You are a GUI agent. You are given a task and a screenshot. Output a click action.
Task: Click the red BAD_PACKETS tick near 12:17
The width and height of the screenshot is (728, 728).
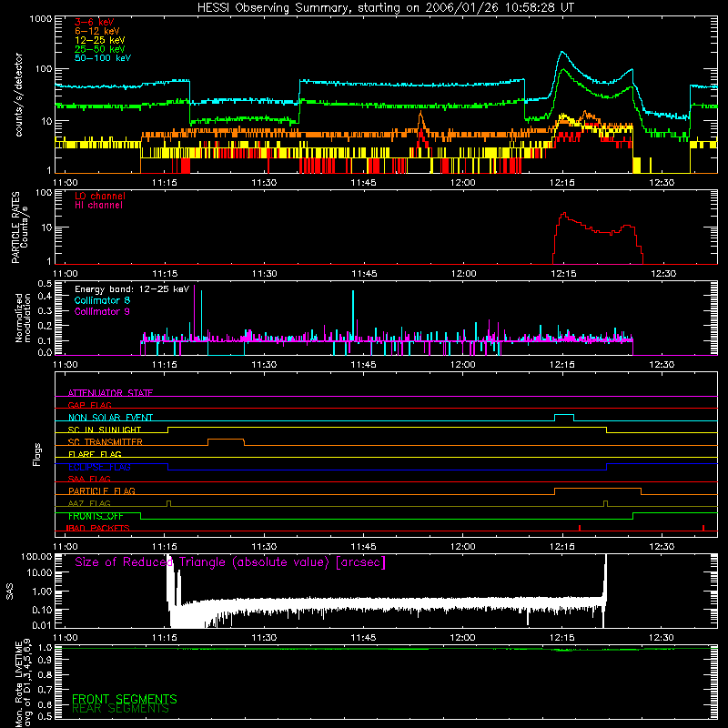coord(580,528)
